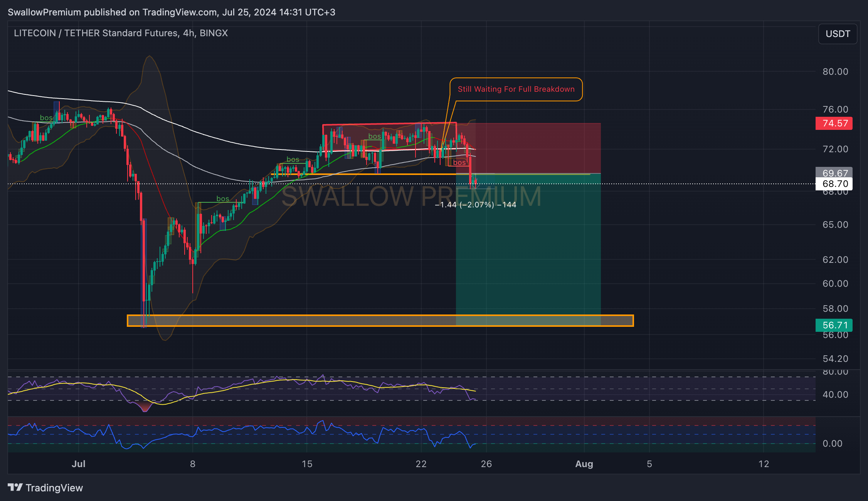
Task: Click the 'Aug' date axis label
Action: pos(584,464)
